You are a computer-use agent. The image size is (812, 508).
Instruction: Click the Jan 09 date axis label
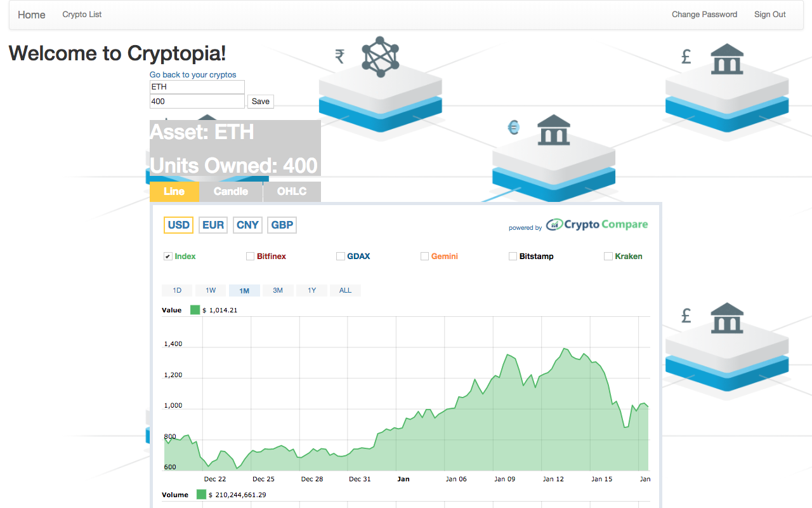coord(504,479)
